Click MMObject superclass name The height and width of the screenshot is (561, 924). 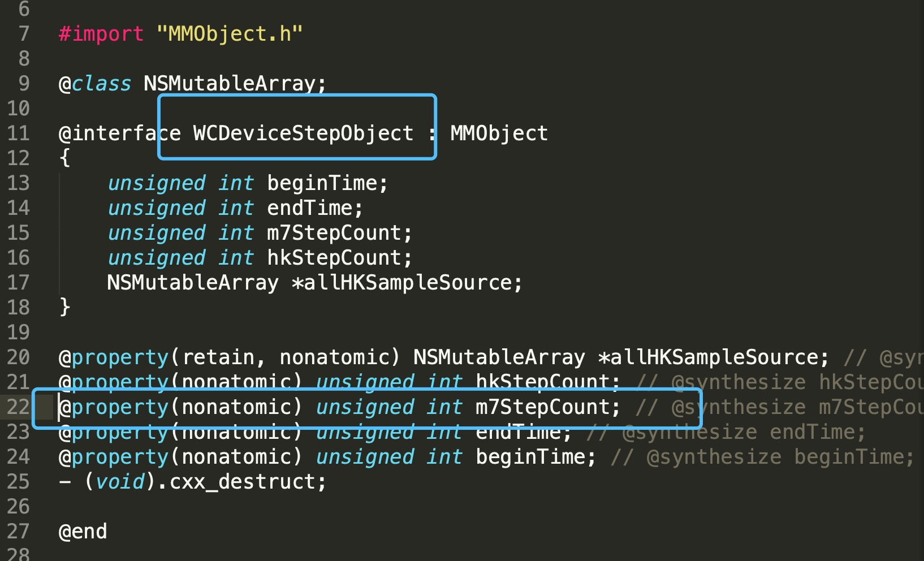[x=499, y=133]
